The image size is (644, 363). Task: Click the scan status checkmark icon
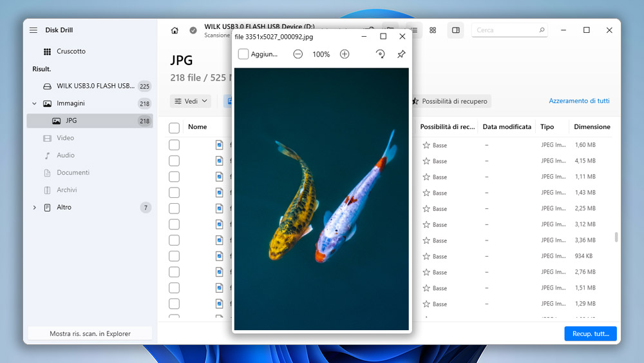point(193,30)
